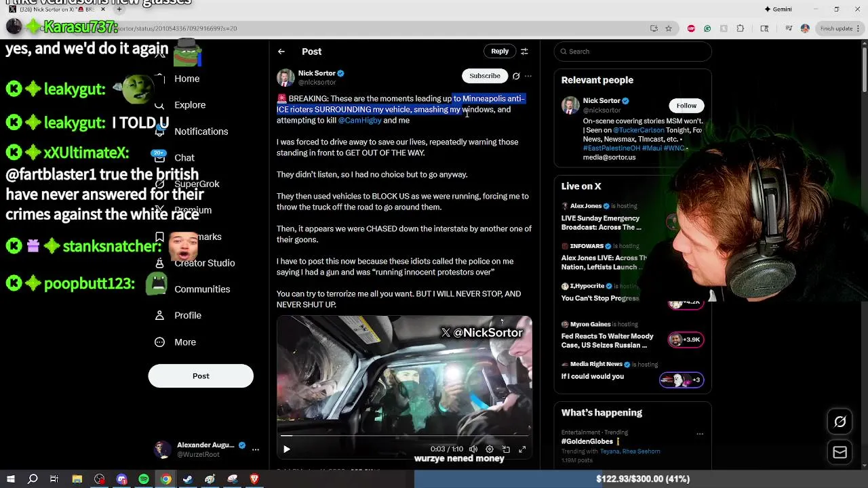Open AdBlock Plus extension icon
Image resolution: width=868 pixels, height=488 pixels.
pos(691,28)
